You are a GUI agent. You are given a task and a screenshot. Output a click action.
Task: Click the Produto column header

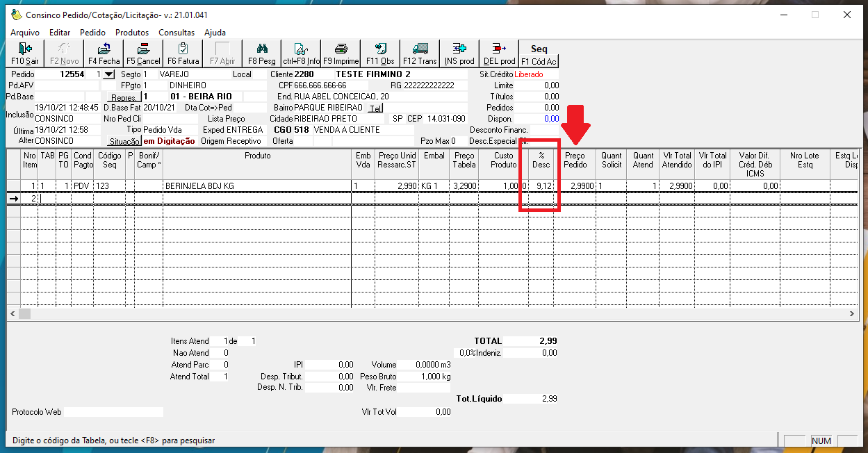(257, 165)
